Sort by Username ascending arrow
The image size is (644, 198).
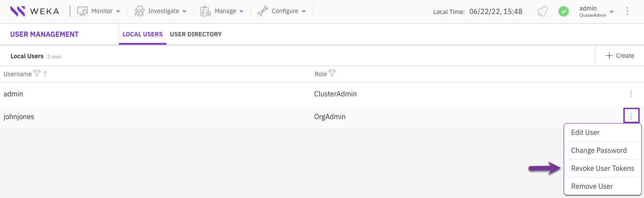45,74
